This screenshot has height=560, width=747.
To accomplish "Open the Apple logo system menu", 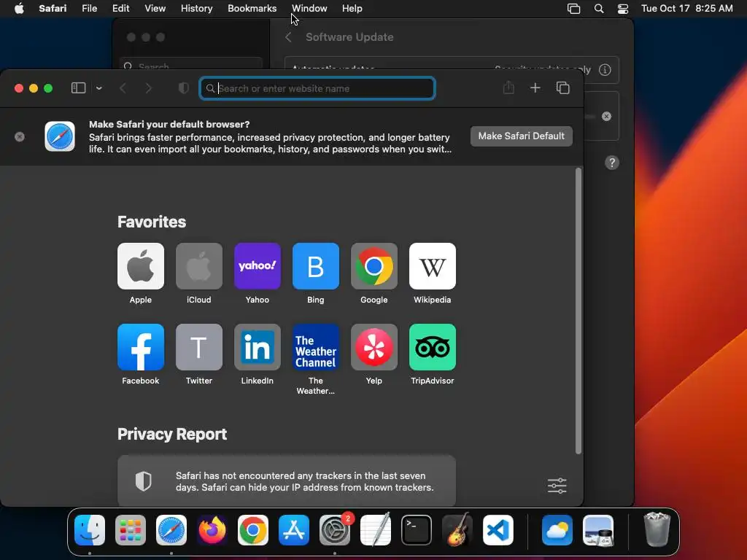I will [19, 8].
